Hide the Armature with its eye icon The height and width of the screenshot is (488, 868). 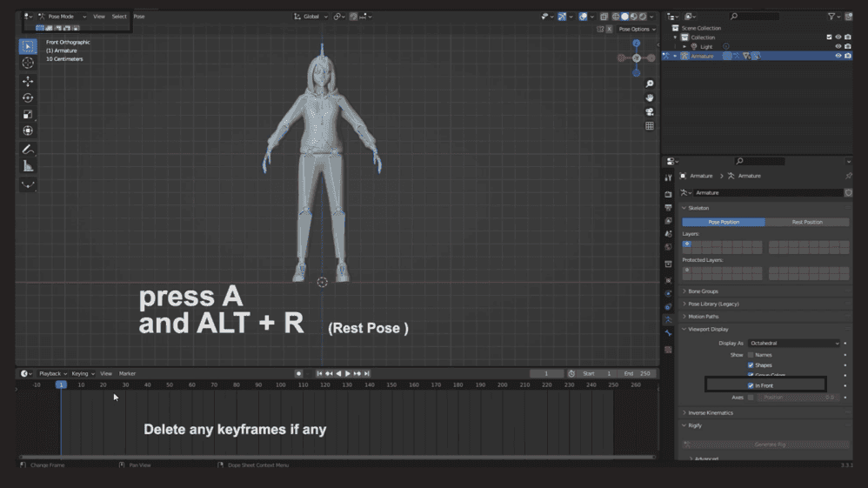click(x=838, y=56)
